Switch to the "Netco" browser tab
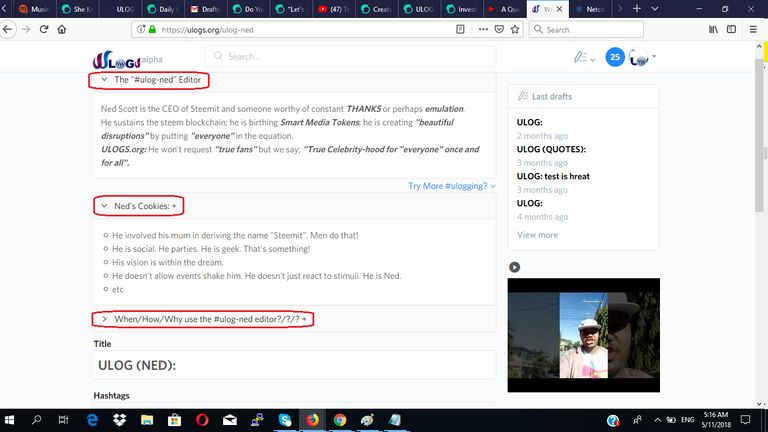 (x=590, y=9)
